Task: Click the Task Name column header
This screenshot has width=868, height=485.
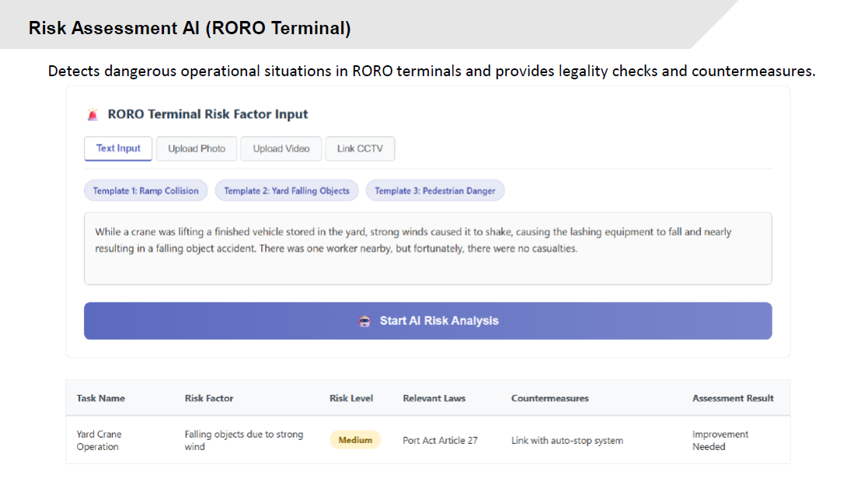Action: pos(100,398)
